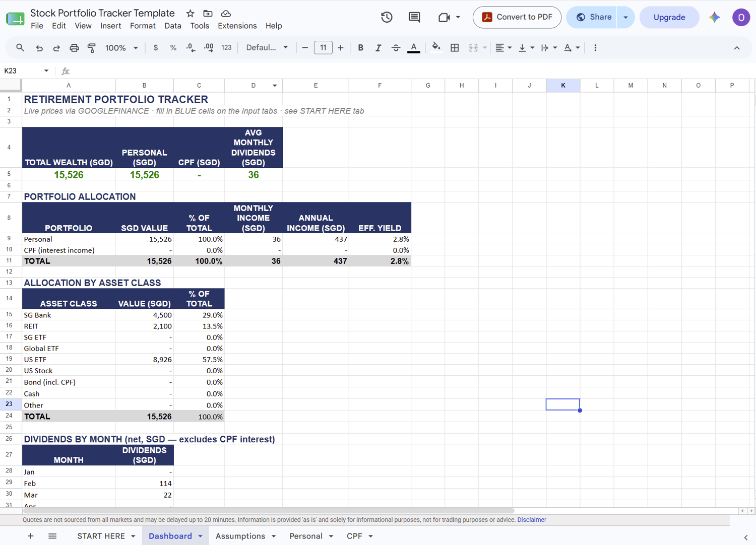Open the Extensions menu
Image resolution: width=756 pixels, height=545 pixels.
pos(237,26)
